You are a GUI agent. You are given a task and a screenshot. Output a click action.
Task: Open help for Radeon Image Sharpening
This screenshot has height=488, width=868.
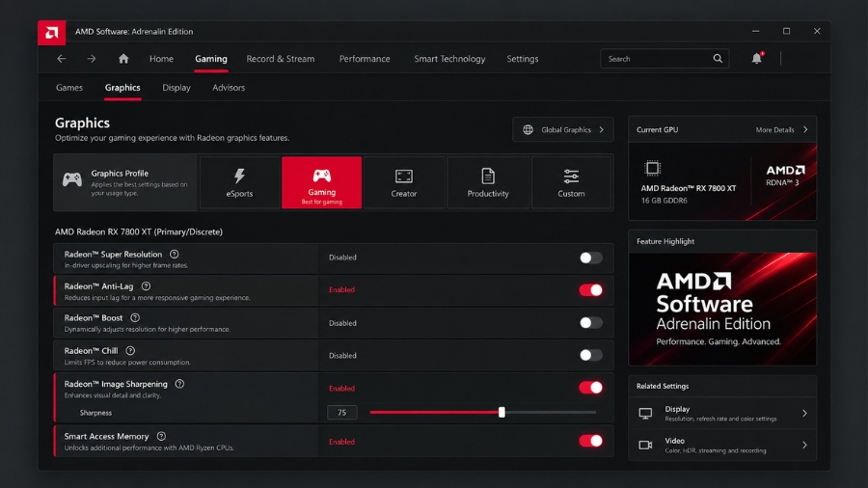point(180,384)
